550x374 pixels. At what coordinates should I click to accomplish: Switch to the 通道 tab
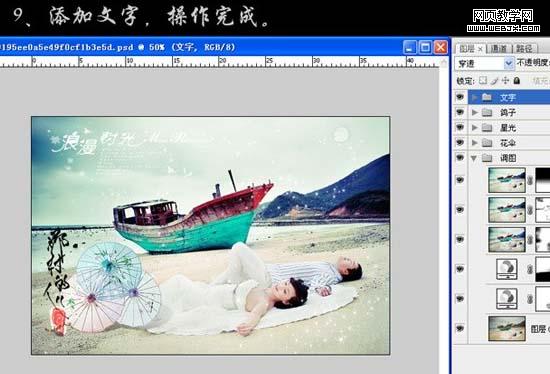point(499,48)
